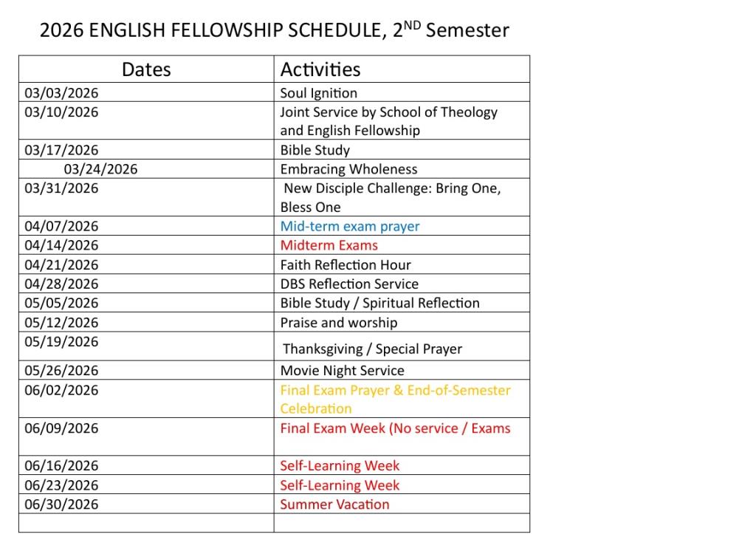Click the 05/05/2026 date cell
This screenshot has width=756, height=534.
[61, 303]
